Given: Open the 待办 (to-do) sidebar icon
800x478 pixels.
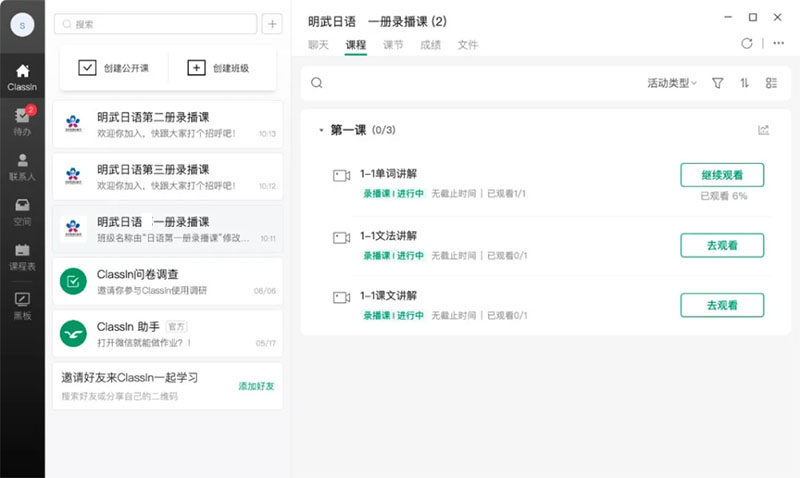Looking at the screenshot, I should [22, 121].
